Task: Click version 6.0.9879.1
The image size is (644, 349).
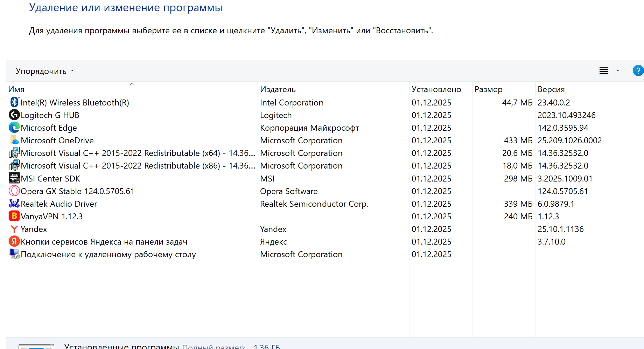Action: pyautogui.click(x=556, y=204)
